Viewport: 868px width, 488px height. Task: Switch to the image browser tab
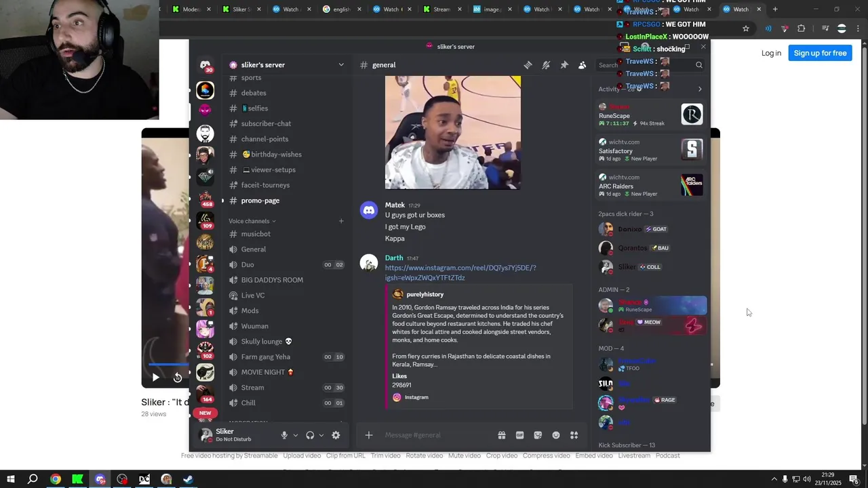point(493,9)
